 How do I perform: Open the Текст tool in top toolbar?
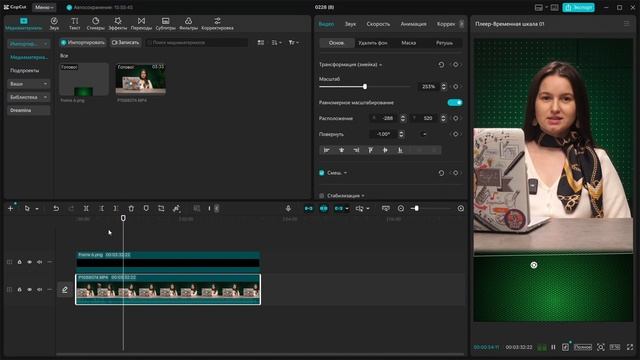click(74, 24)
